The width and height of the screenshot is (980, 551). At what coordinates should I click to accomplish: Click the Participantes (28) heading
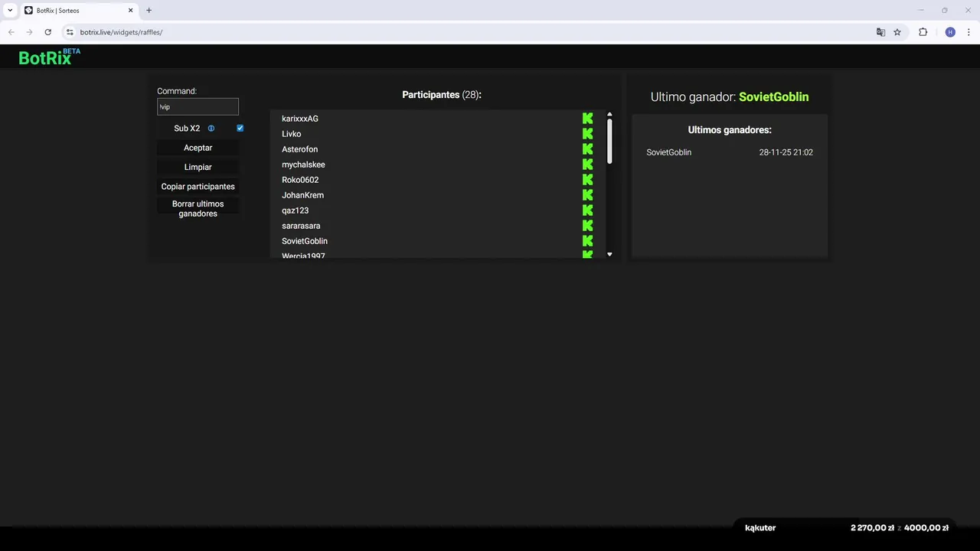[x=442, y=95]
